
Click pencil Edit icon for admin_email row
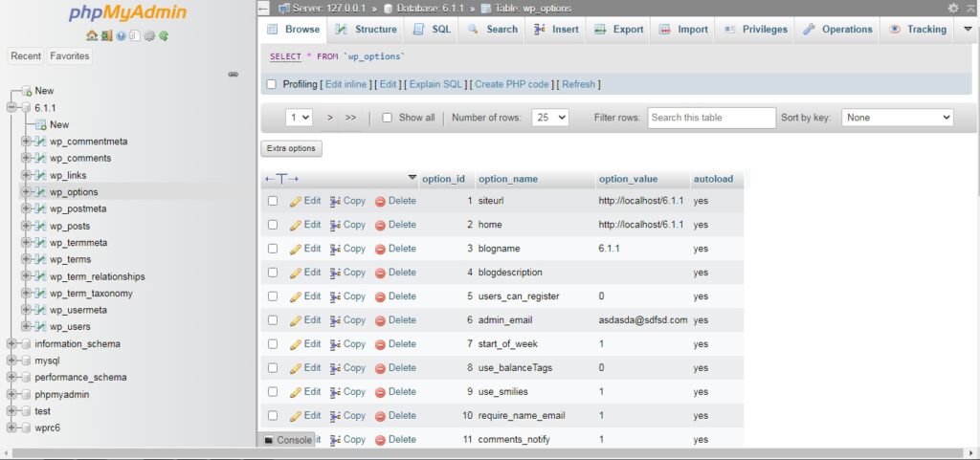point(296,320)
